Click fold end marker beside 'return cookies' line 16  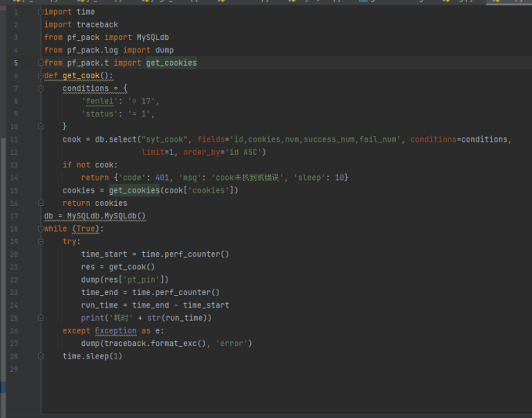[41, 203]
